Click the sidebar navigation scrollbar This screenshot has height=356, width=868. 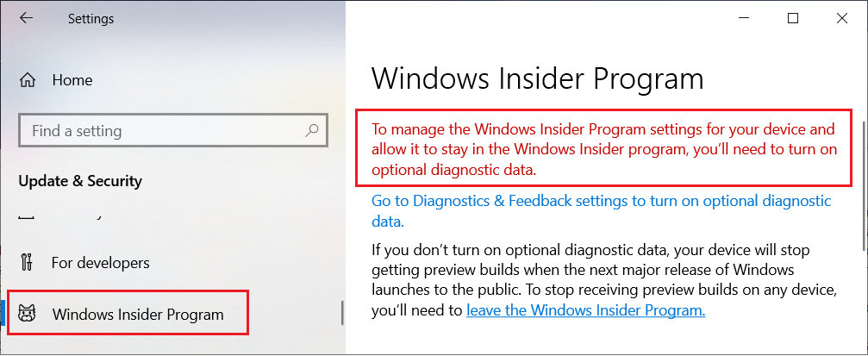tap(342, 312)
